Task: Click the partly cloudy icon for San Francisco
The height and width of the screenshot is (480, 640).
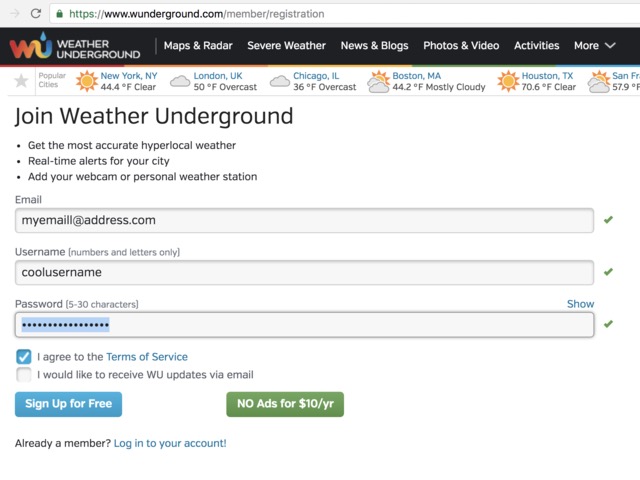Action: click(x=598, y=81)
